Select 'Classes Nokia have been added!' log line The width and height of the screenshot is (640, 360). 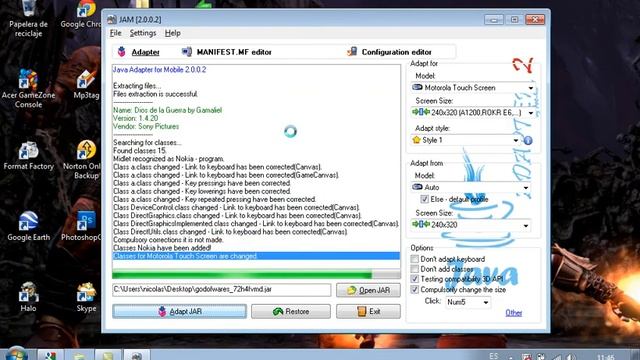(x=162, y=248)
